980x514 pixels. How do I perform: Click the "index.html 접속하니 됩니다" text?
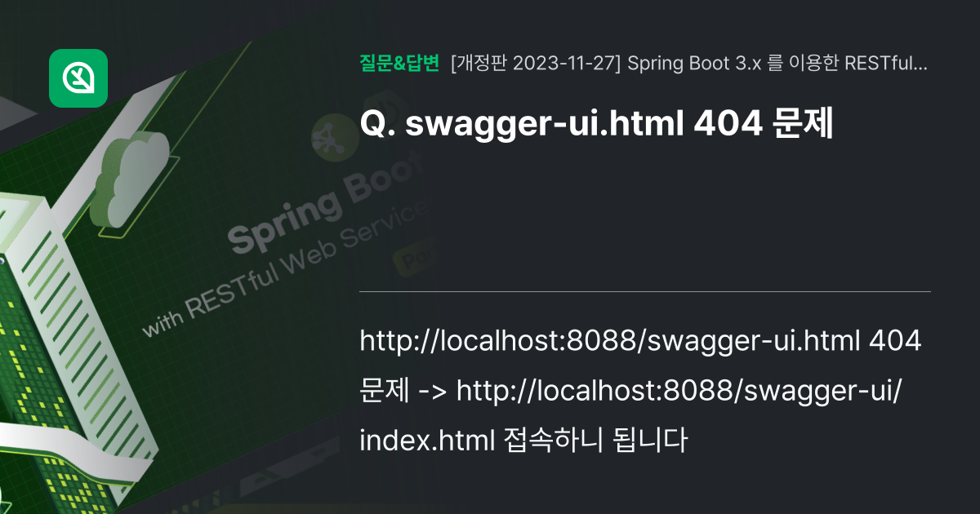point(521,441)
